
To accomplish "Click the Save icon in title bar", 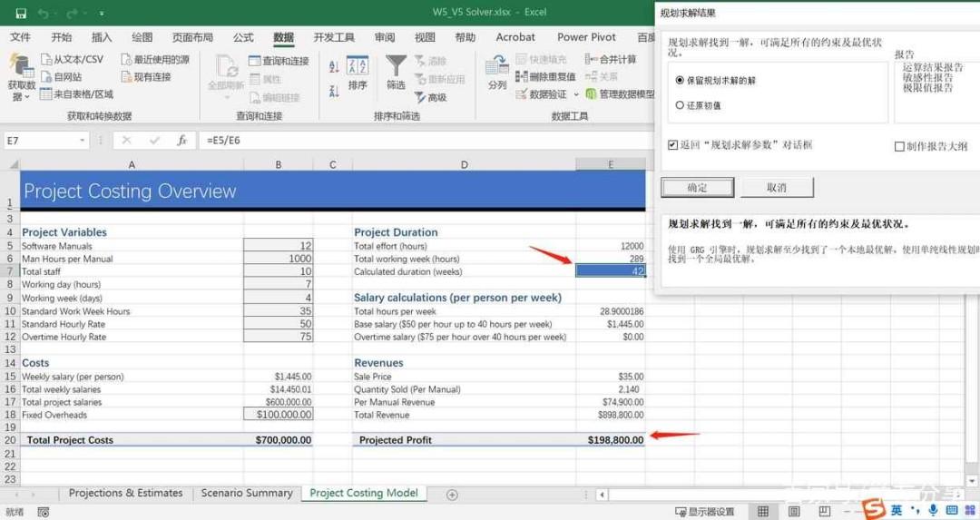I will point(21,13).
